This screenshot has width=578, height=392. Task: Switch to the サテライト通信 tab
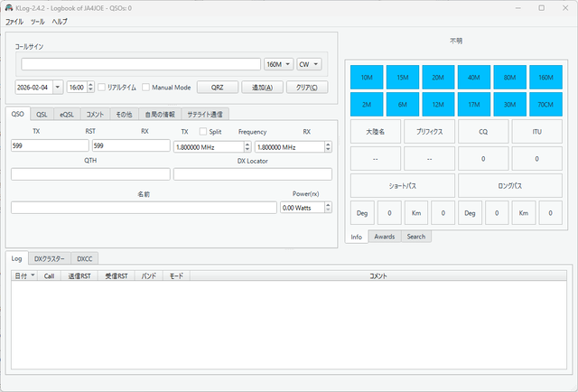coord(205,115)
